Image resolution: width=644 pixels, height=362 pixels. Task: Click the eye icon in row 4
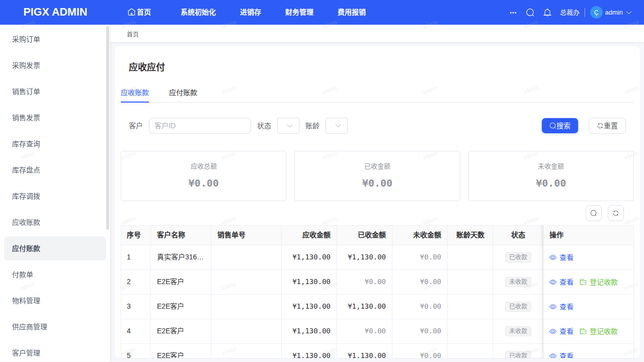pos(553,331)
